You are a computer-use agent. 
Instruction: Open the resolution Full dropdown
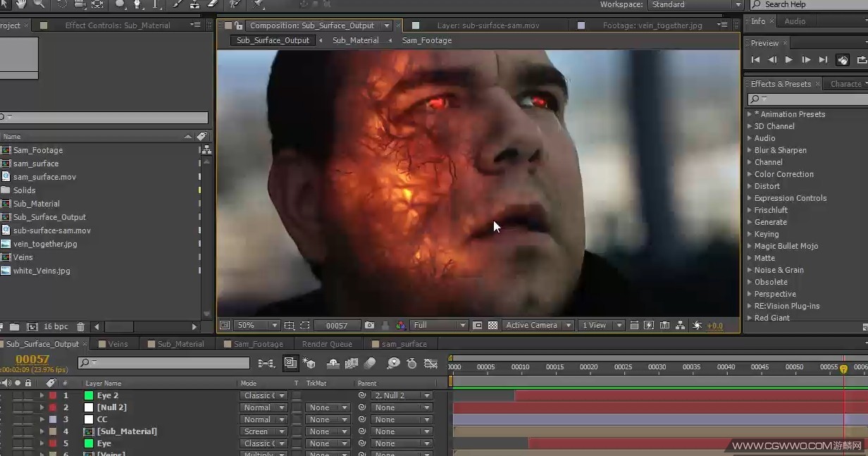439,326
